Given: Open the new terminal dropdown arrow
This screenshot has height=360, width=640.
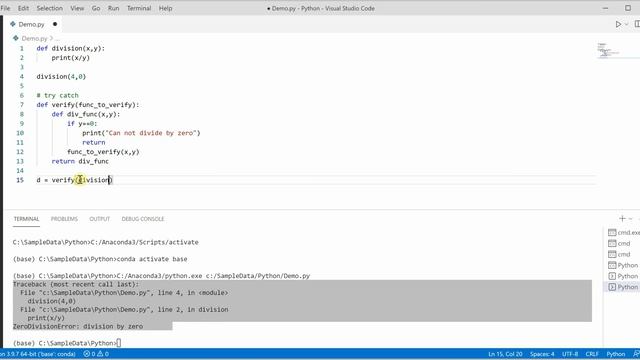Looking at the screenshot, I should (x=631, y=219).
